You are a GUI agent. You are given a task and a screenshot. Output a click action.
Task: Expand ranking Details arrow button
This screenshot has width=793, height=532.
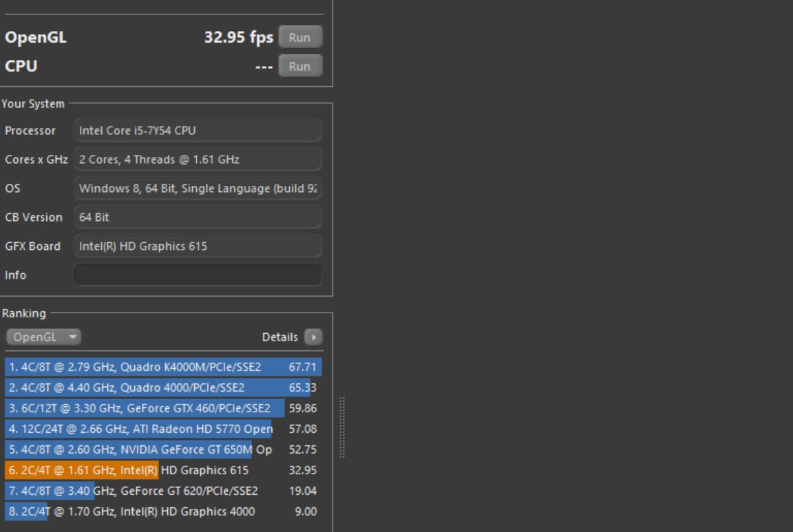[x=314, y=337]
